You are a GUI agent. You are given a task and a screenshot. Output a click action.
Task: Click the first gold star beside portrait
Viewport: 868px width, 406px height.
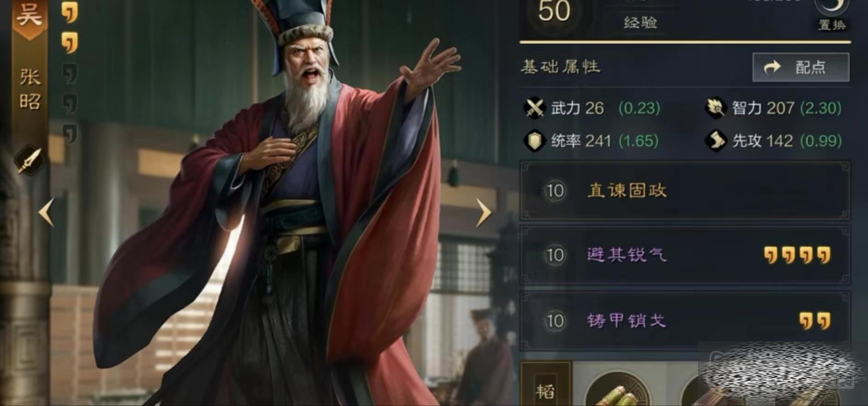[70, 13]
